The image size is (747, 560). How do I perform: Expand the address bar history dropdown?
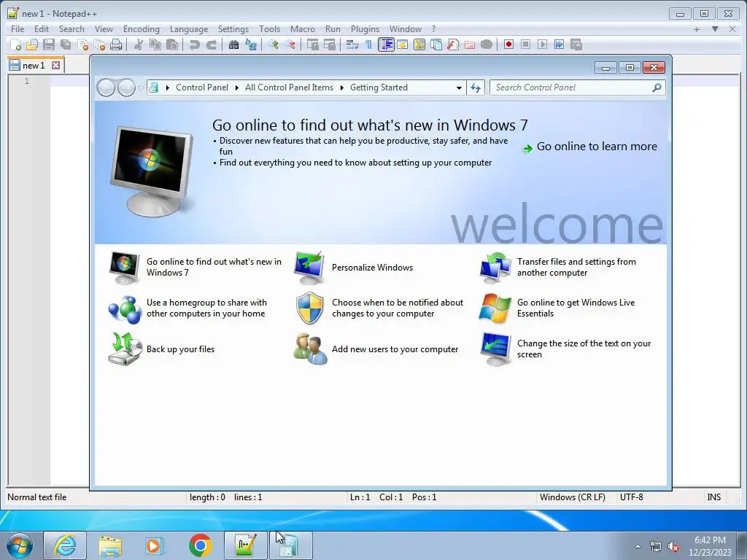[x=459, y=87]
